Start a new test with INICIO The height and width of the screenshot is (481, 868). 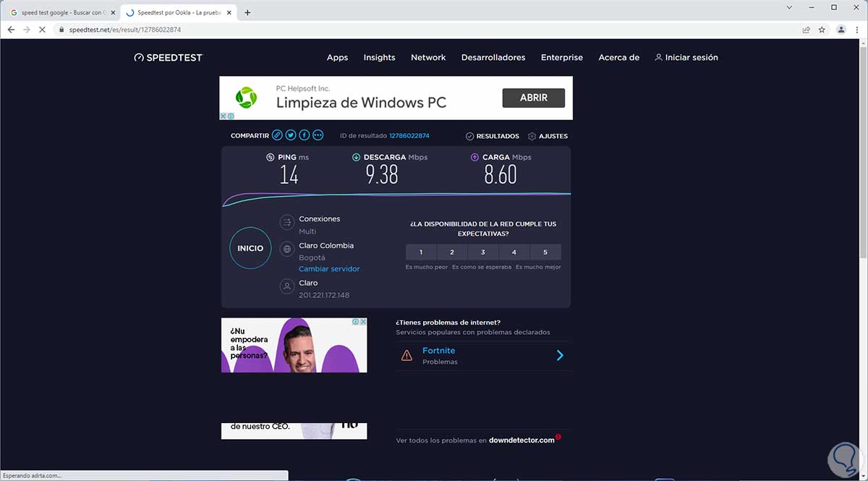(x=250, y=248)
